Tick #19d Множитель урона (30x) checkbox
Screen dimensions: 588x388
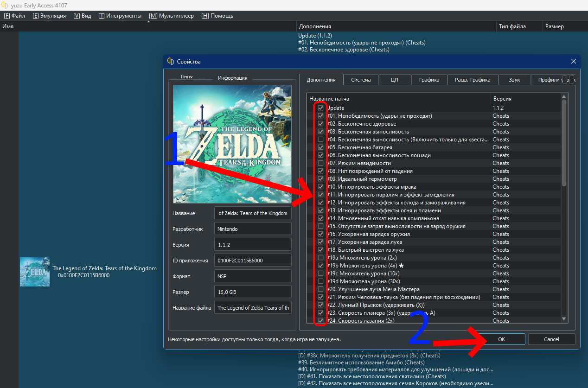point(320,281)
